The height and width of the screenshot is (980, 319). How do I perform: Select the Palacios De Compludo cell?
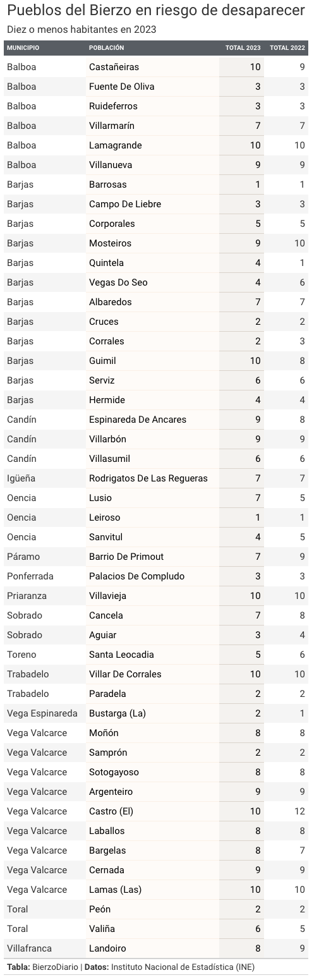coord(137,576)
